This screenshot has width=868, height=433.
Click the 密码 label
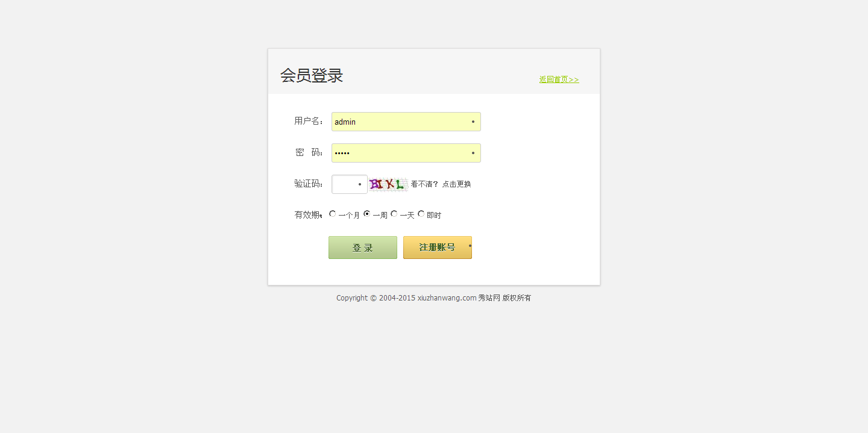pos(309,152)
